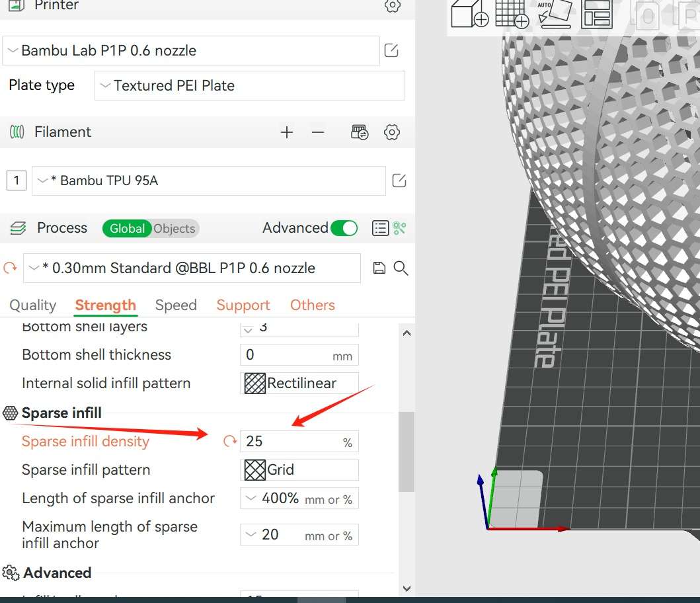This screenshot has height=603, width=700.
Task: Switch to the Speed tab
Action: coord(176,305)
